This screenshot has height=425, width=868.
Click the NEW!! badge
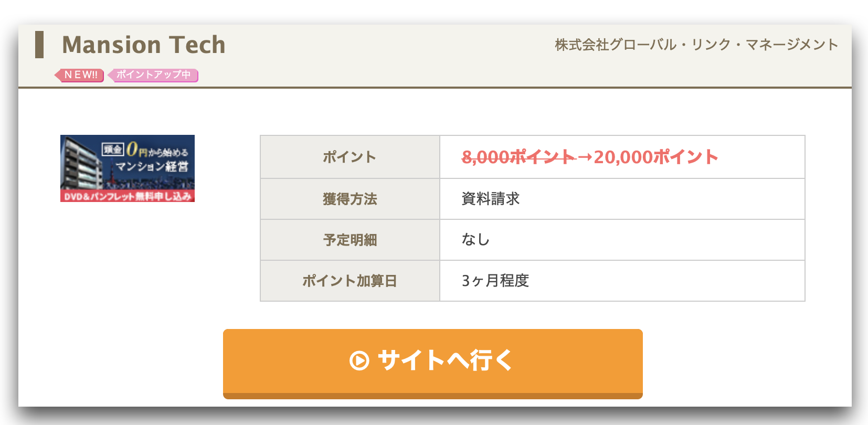coord(79,75)
